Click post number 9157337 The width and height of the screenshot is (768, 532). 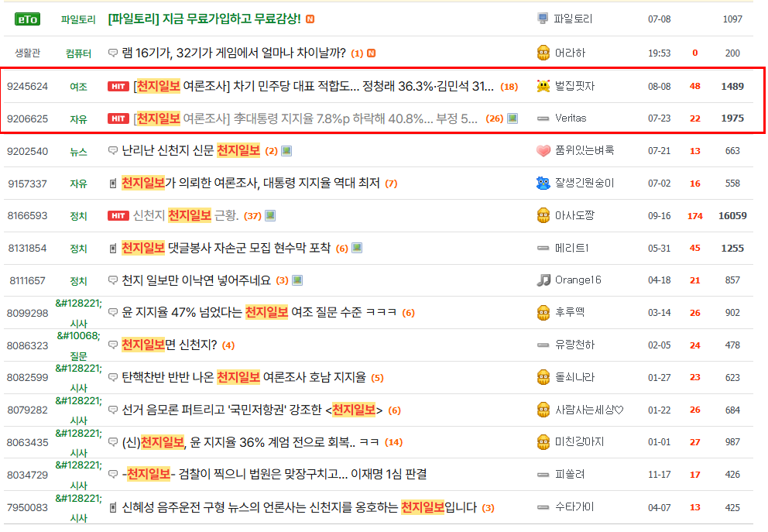coord(27,184)
